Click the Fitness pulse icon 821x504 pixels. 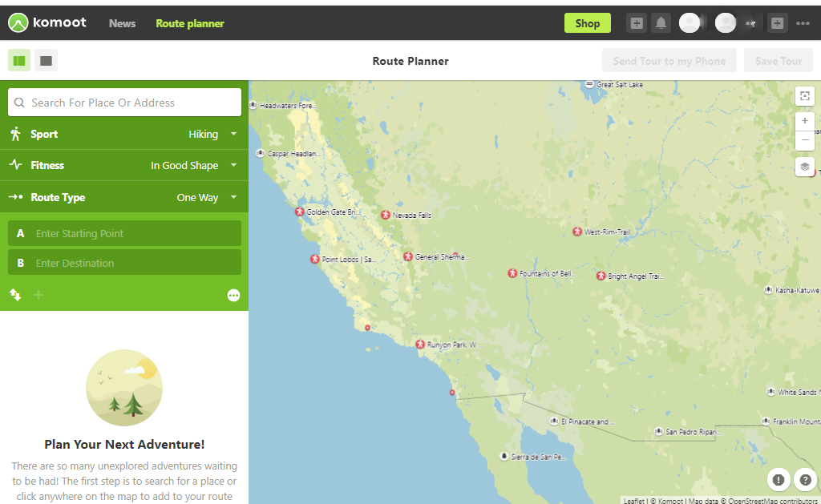pos(16,165)
